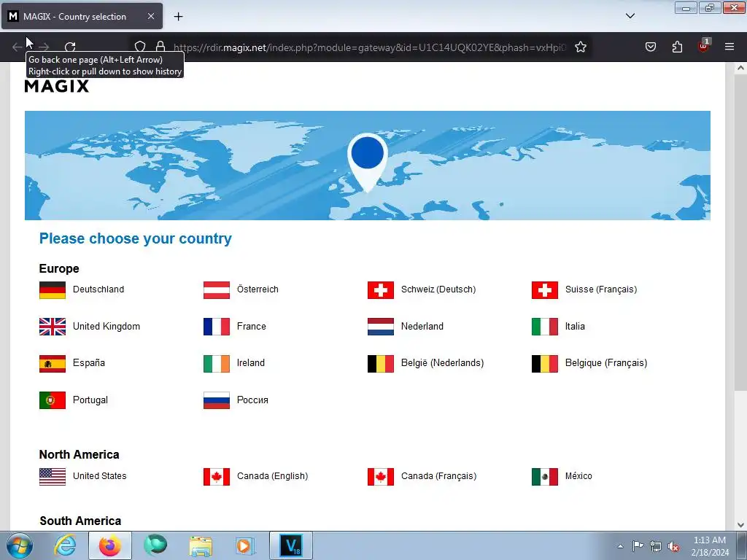
Task: Choose the Ireland link
Action: point(251,363)
